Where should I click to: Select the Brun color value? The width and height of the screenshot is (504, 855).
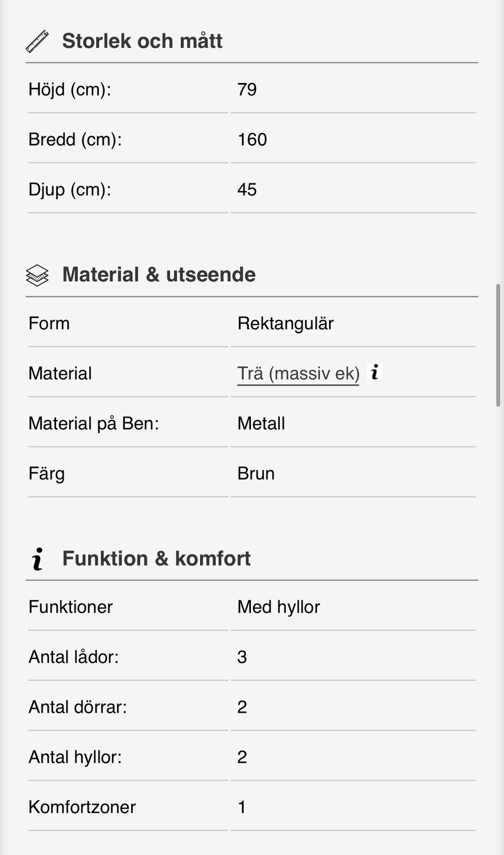(256, 474)
